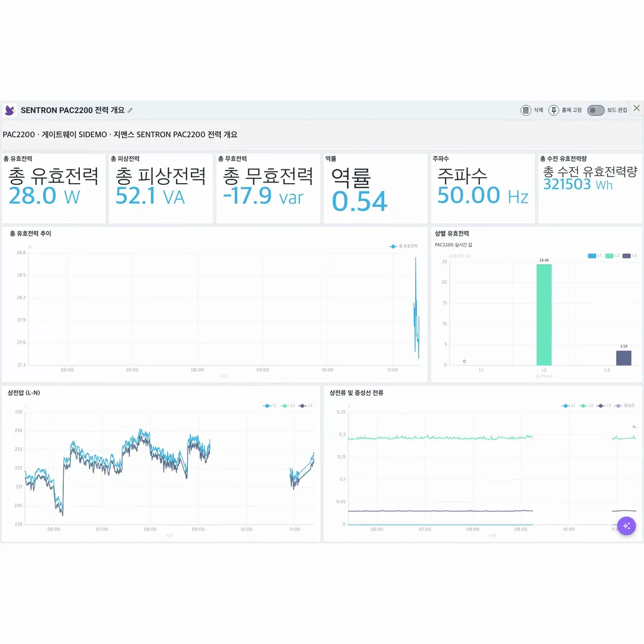Open the purple AI sparkle floating button
Screen dimensions: 644x644
tap(626, 526)
